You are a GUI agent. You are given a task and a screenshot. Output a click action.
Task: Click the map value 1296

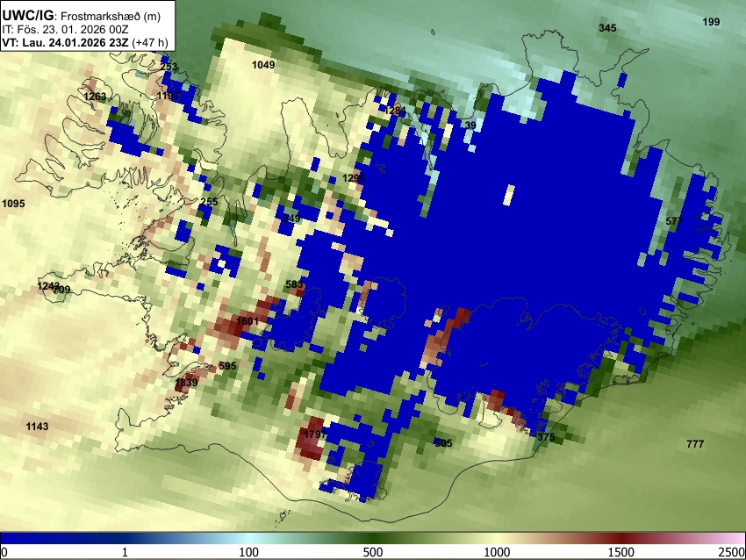tap(354, 178)
